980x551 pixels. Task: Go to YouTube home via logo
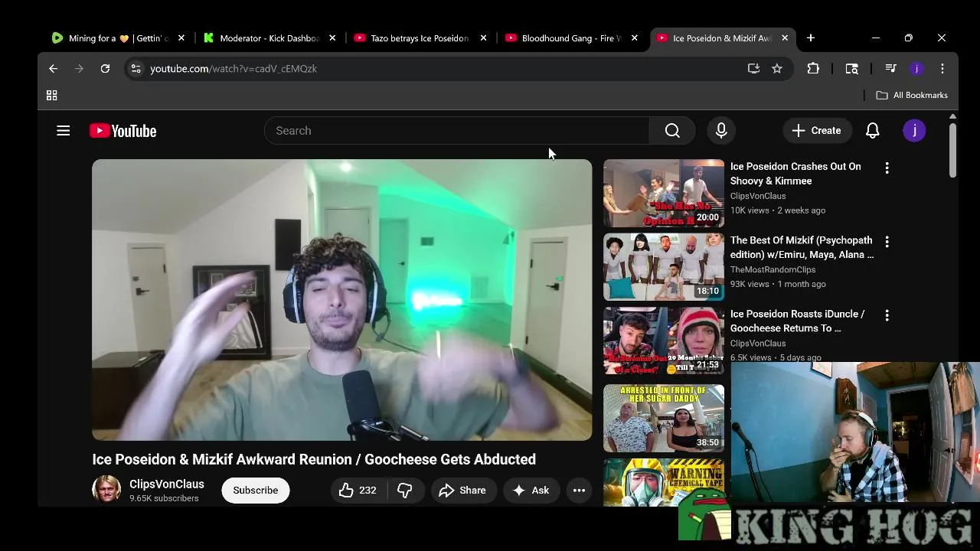[x=123, y=131]
